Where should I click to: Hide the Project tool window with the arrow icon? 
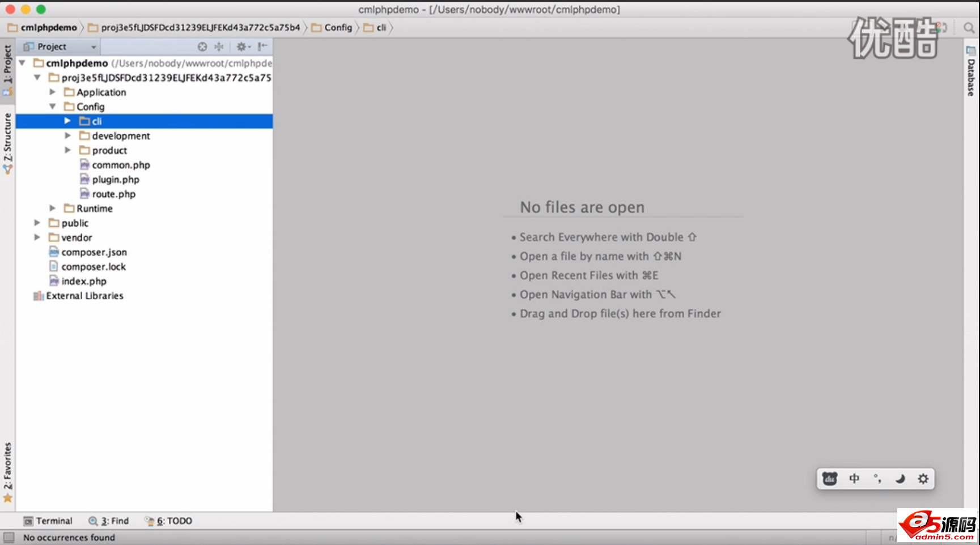(262, 46)
